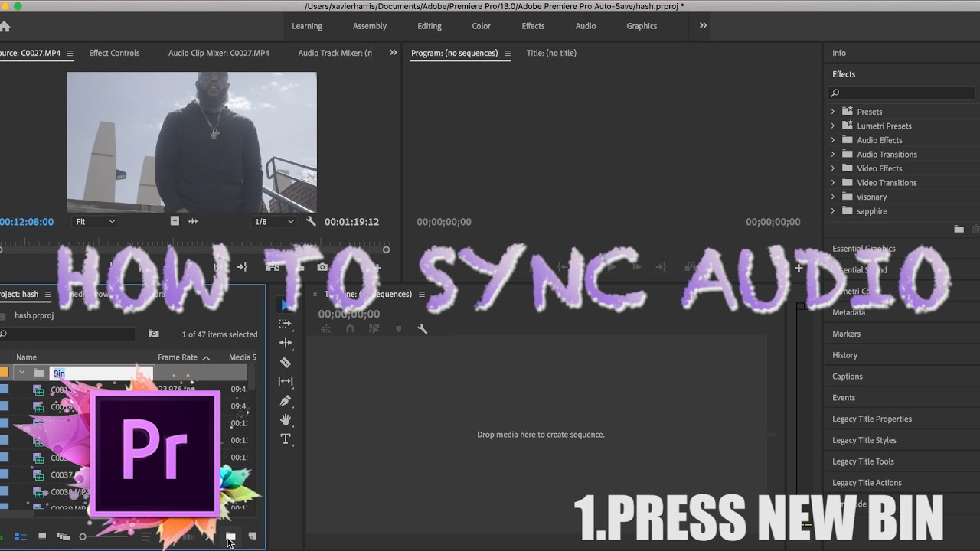The height and width of the screenshot is (551, 980).
Task: Open the Fit zoom level dropdown
Action: point(95,222)
